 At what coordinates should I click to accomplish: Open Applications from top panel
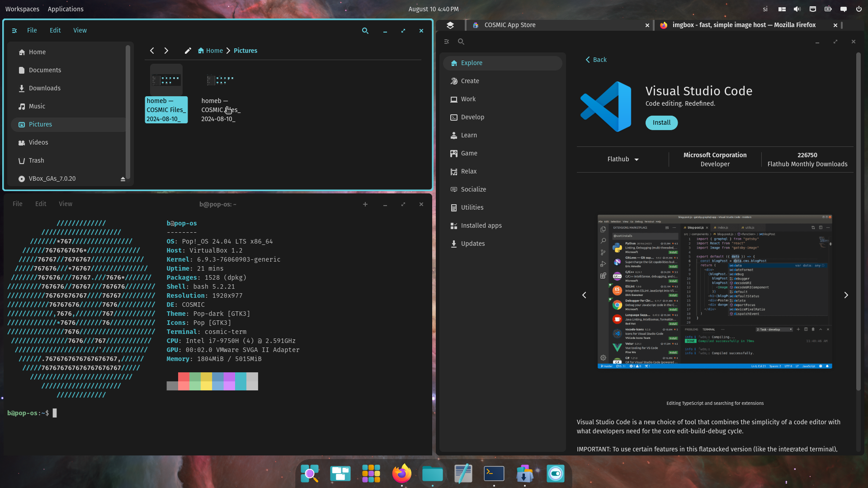(66, 9)
